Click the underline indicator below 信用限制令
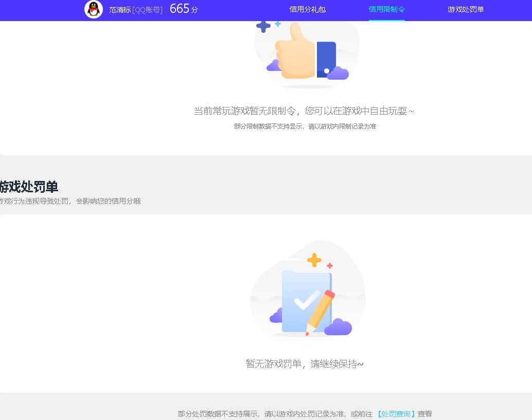Screen dimensions: 532x420 (x=386, y=20)
